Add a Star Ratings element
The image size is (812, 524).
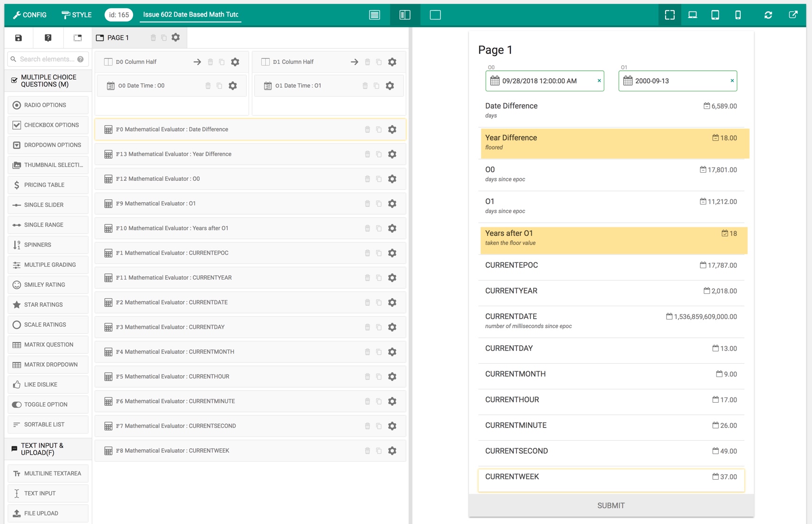[x=48, y=305]
